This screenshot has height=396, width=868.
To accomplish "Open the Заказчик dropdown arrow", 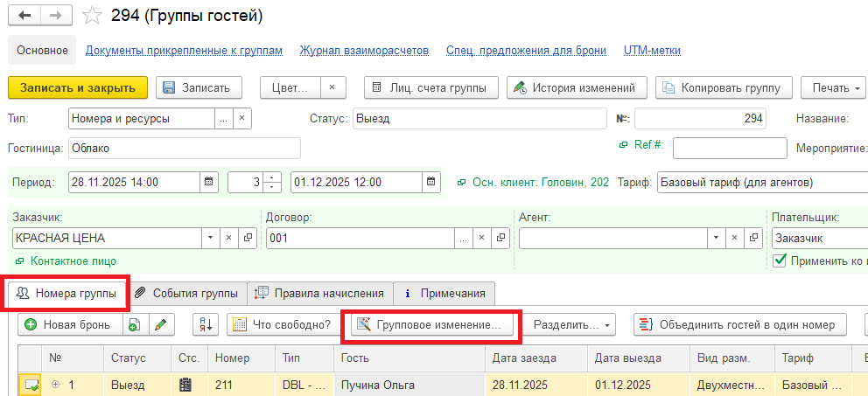I will 210,238.
